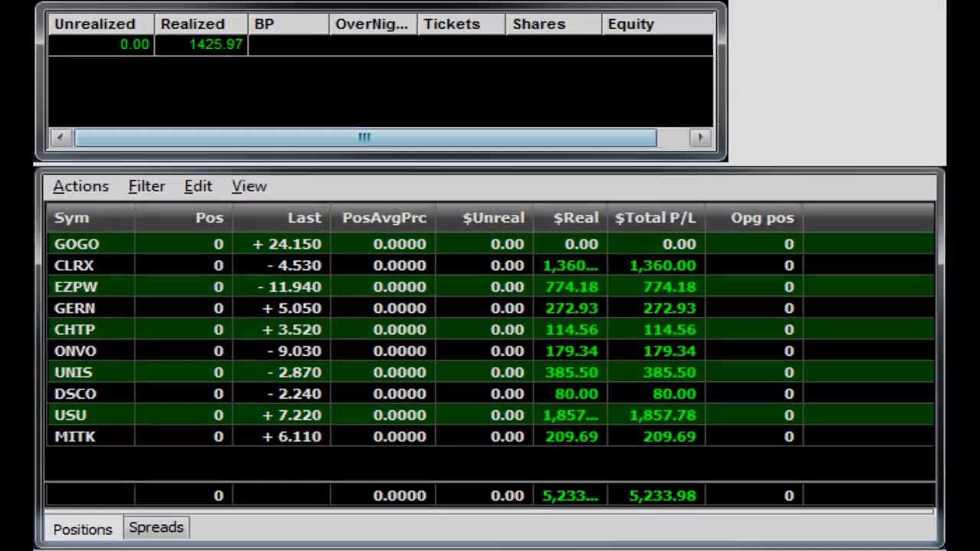Sort by $Total P/L column header
The height and width of the screenshot is (551, 980).
pyautogui.click(x=655, y=218)
